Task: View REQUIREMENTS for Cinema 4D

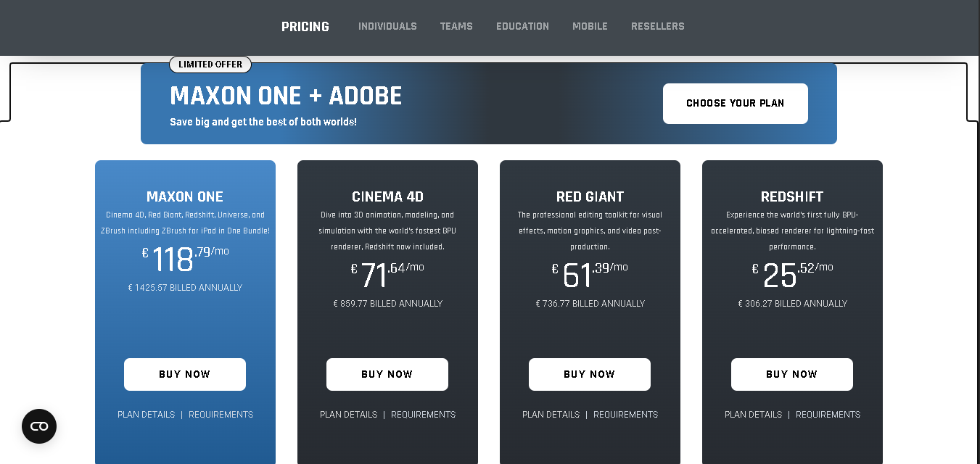Action: 423,414
